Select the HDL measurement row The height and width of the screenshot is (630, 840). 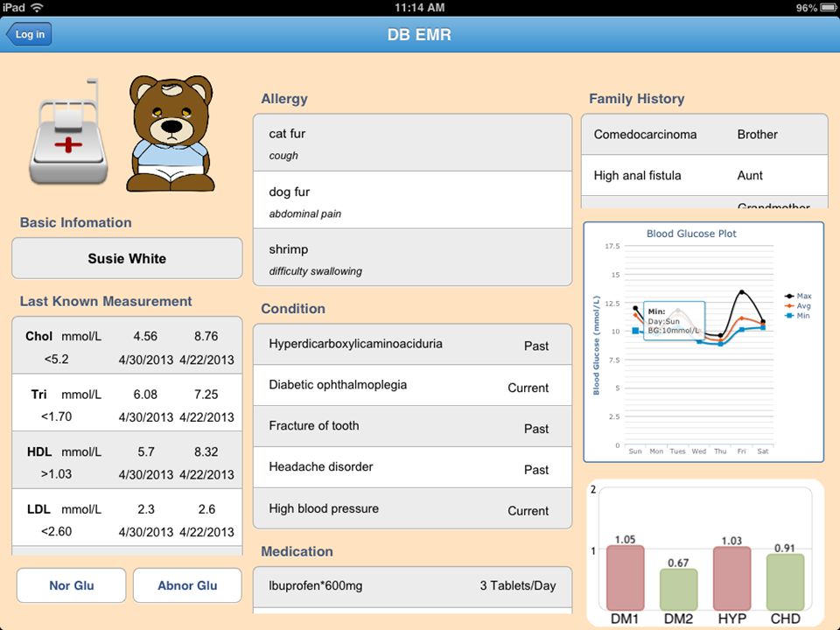click(x=127, y=460)
